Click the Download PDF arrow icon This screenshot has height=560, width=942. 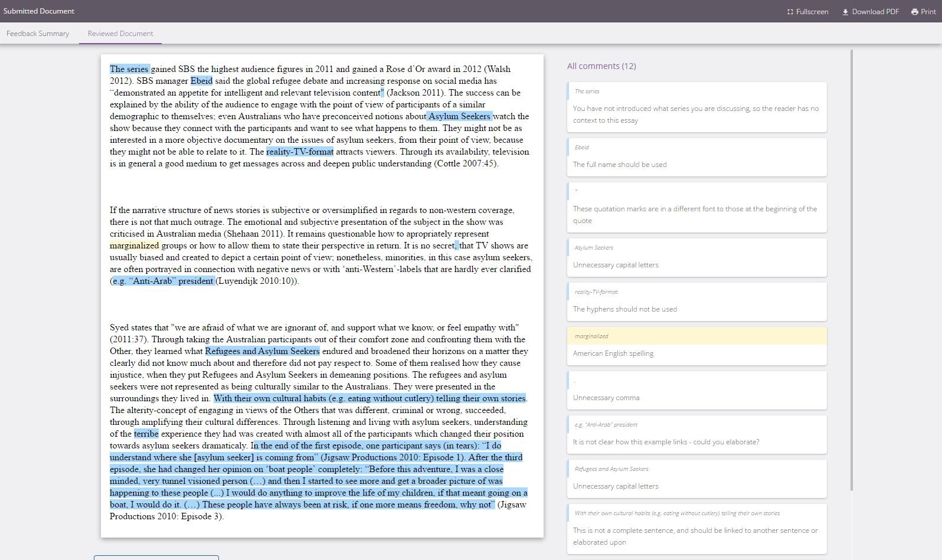(845, 12)
